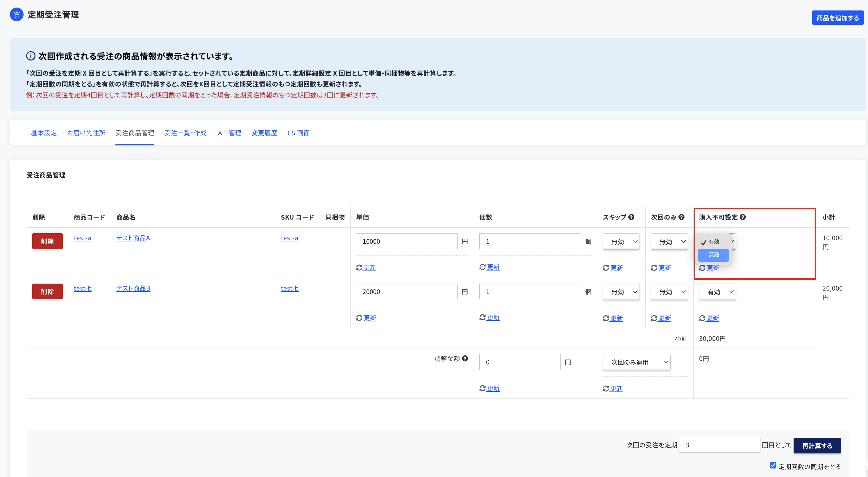
Task: Open 次回のみ dropdown for test-a row
Action: click(x=669, y=242)
